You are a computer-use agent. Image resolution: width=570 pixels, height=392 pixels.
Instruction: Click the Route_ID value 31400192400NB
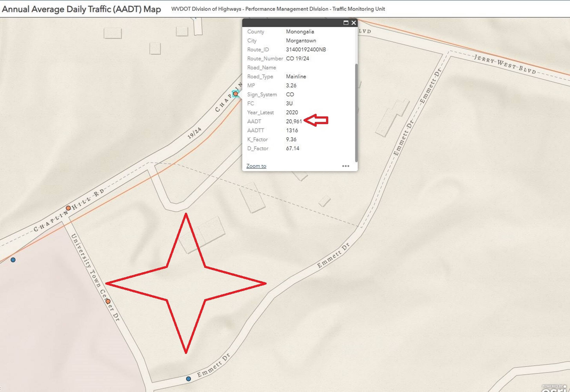pyautogui.click(x=306, y=50)
